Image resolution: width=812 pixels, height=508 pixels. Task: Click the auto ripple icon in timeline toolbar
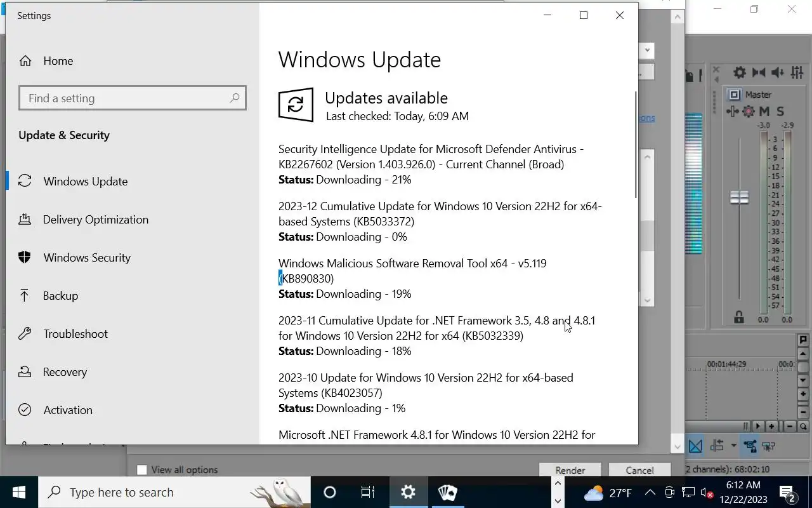point(717,446)
